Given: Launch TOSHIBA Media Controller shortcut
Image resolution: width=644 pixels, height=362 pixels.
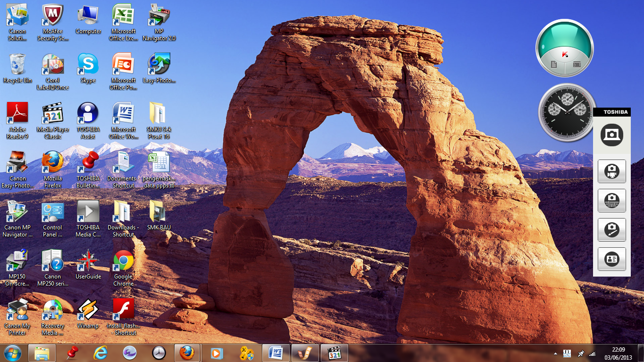Looking at the screenshot, I should click(x=88, y=219).
